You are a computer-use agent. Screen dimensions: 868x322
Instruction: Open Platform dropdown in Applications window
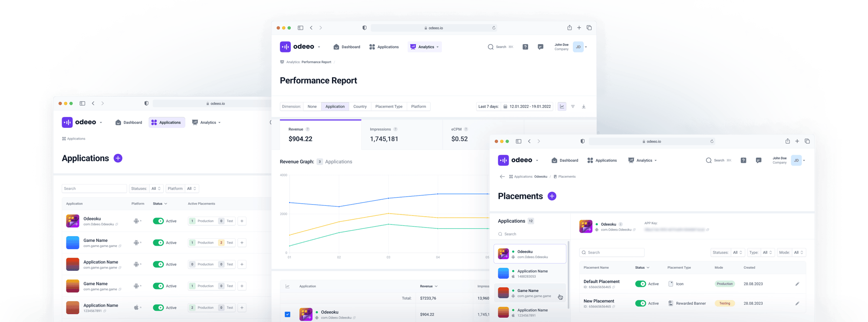(x=192, y=189)
